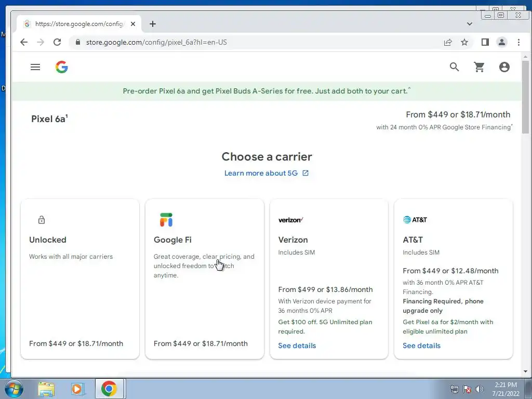This screenshot has width=532, height=399.
Task: Choose the AT&T carrier card
Action: (x=453, y=279)
